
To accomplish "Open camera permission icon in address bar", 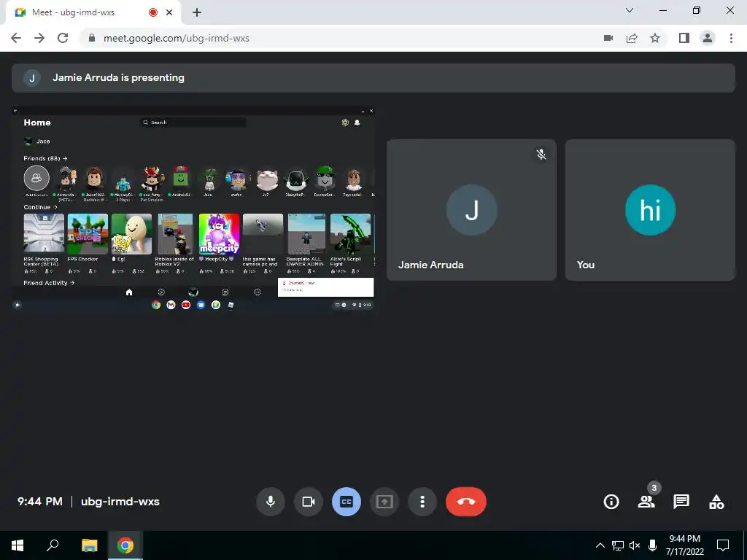I will pos(608,38).
